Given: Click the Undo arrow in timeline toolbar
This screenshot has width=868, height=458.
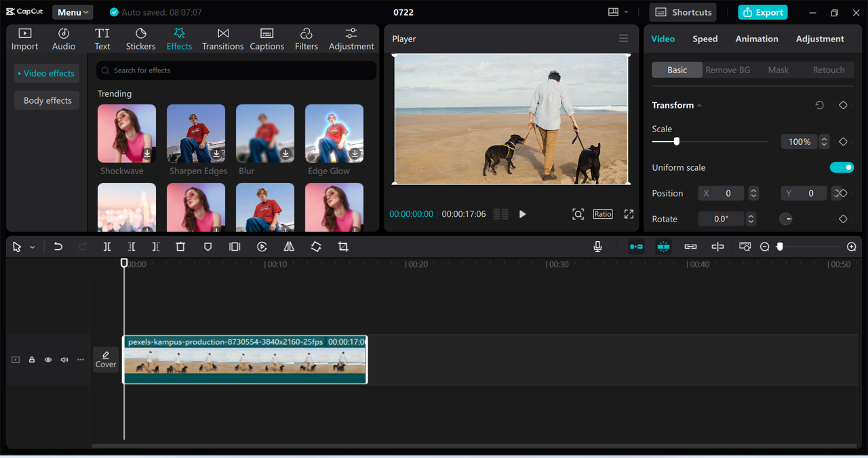Looking at the screenshot, I should pyautogui.click(x=58, y=247).
